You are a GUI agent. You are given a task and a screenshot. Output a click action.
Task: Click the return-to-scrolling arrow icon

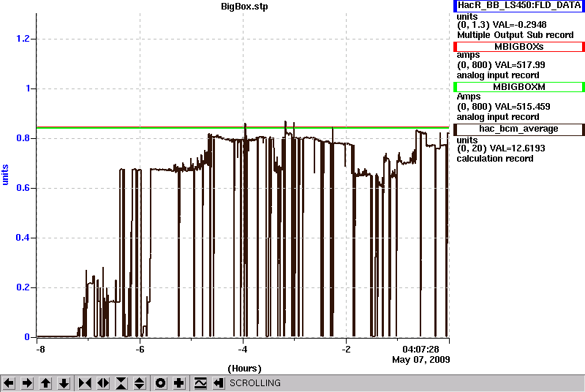click(219, 383)
